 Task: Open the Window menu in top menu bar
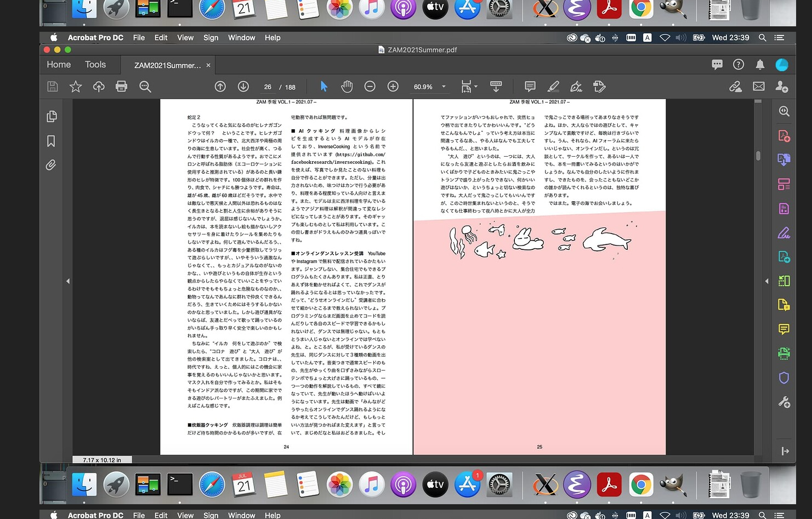[x=242, y=38]
